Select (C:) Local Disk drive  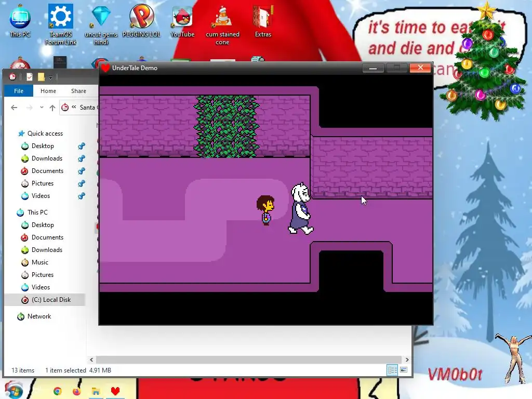[45, 300]
